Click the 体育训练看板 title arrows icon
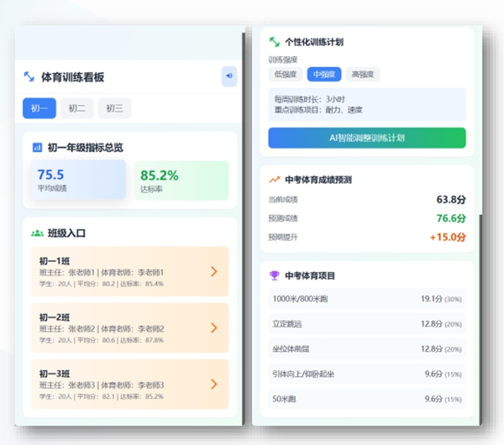 pos(29,77)
